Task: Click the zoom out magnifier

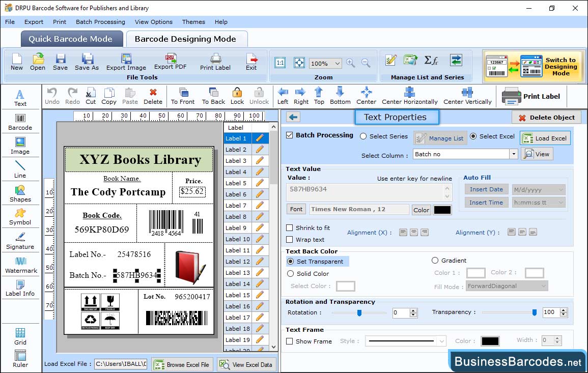Action: pyautogui.click(x=366, y=63)
